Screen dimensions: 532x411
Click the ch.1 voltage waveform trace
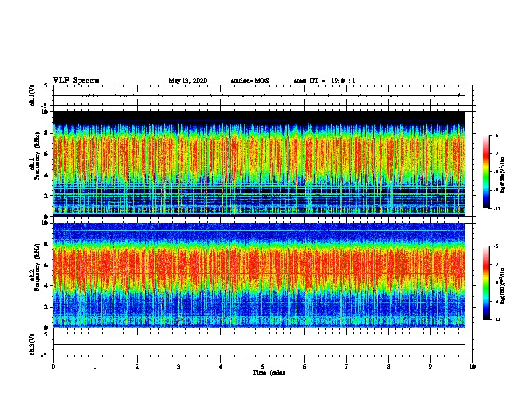[x=259, y=95]
